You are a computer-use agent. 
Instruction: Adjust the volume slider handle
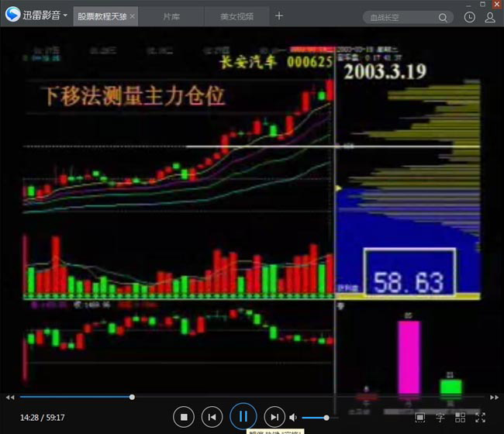tap(326, 418)
